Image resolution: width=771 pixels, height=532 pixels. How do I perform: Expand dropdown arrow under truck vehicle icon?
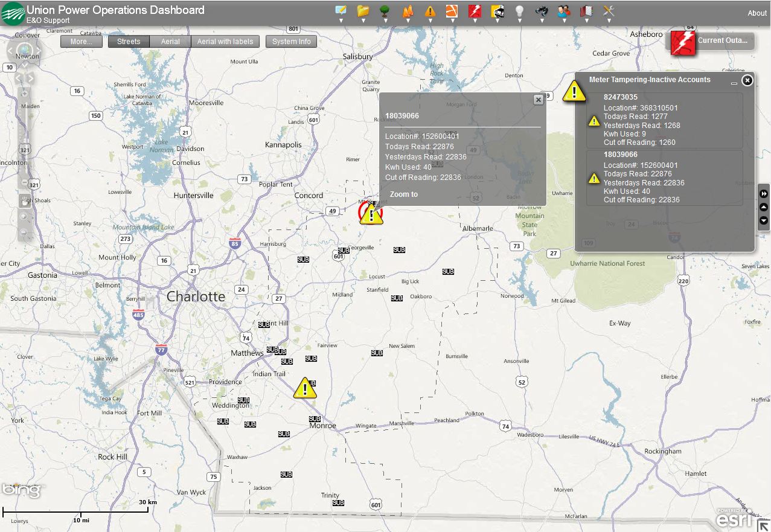point(497,21)
